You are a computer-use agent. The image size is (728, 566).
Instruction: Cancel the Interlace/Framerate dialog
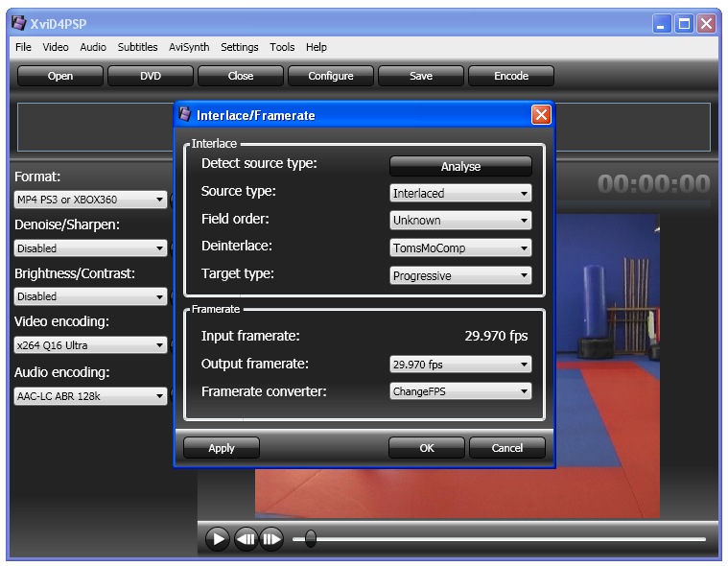[507, 448]
